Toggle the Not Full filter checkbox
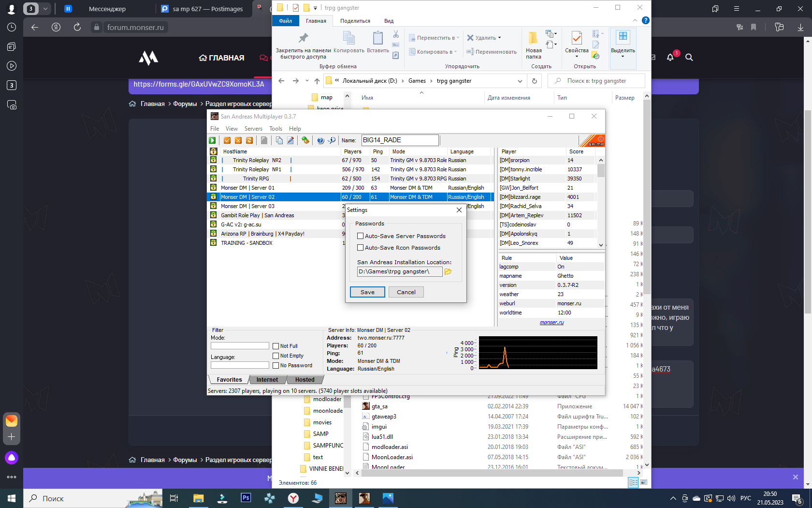 tap(276, 346)
